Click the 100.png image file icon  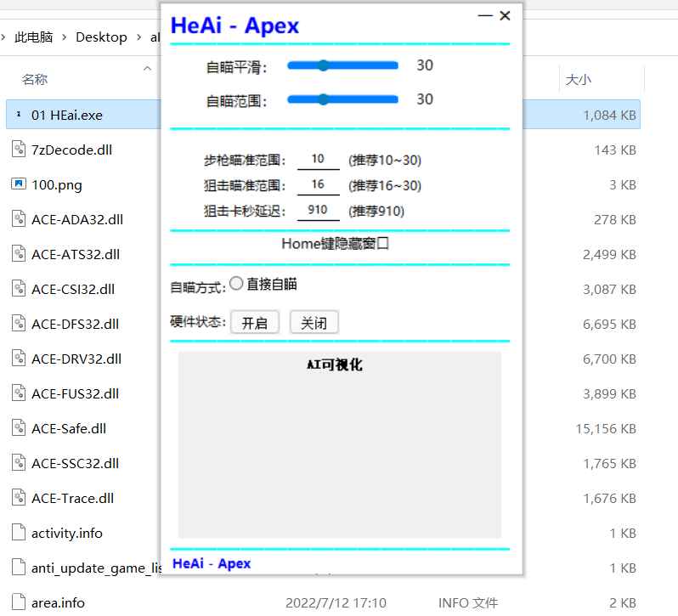coord(18,184)
